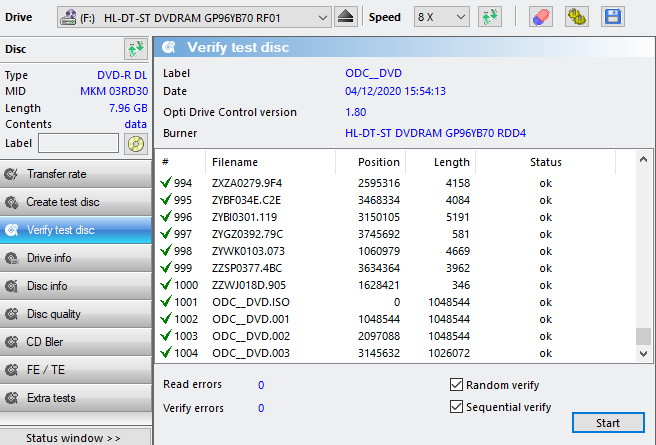Open the Drive selection dropdown
The image size is (656, 445).
[320, 18]
